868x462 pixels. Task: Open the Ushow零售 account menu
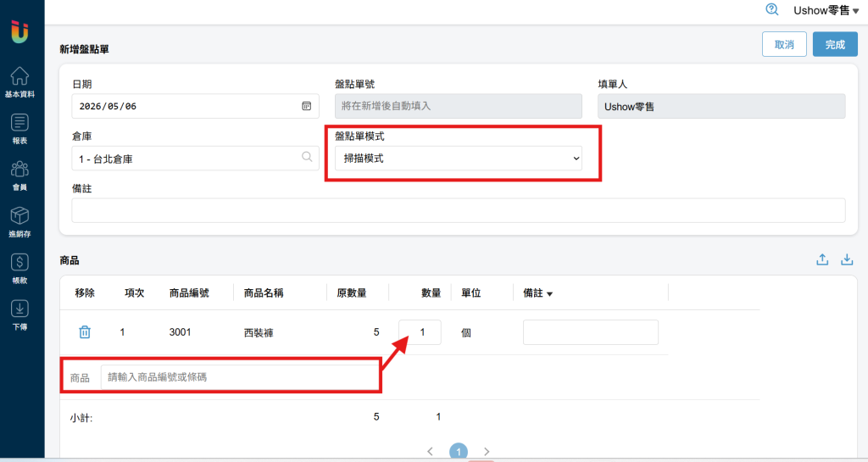click(x=826, y=10)
